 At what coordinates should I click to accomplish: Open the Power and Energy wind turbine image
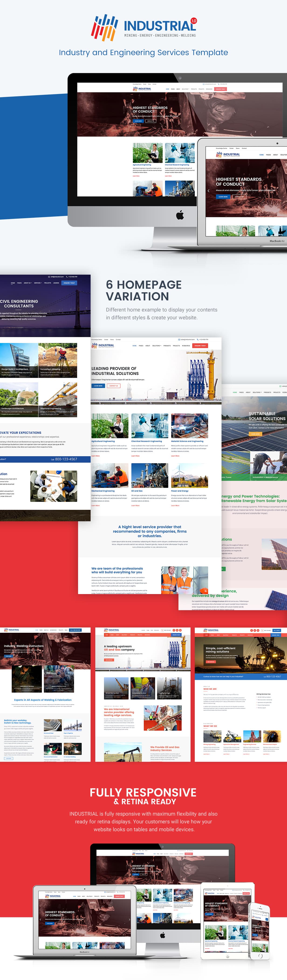click(190, 476)
